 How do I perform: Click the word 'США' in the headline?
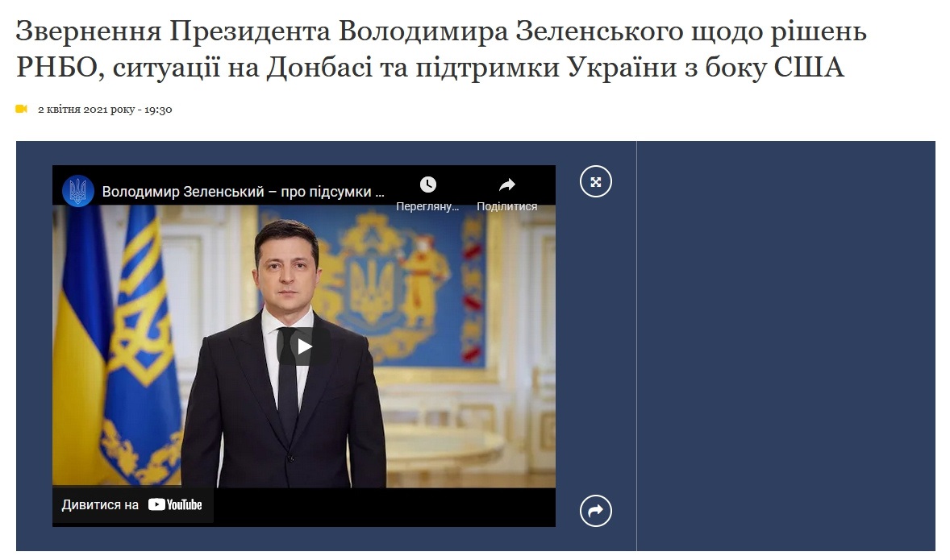pos(808,67)
